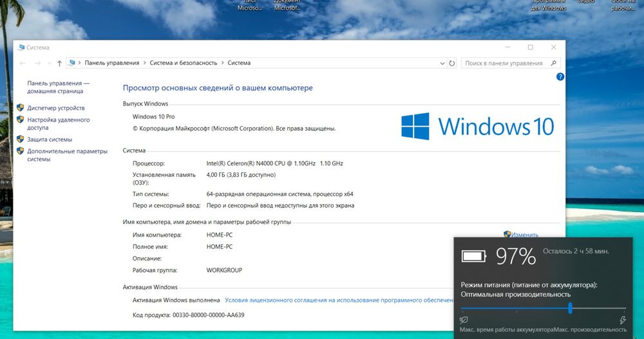Click the shield icon beside Защита системы

20,139
